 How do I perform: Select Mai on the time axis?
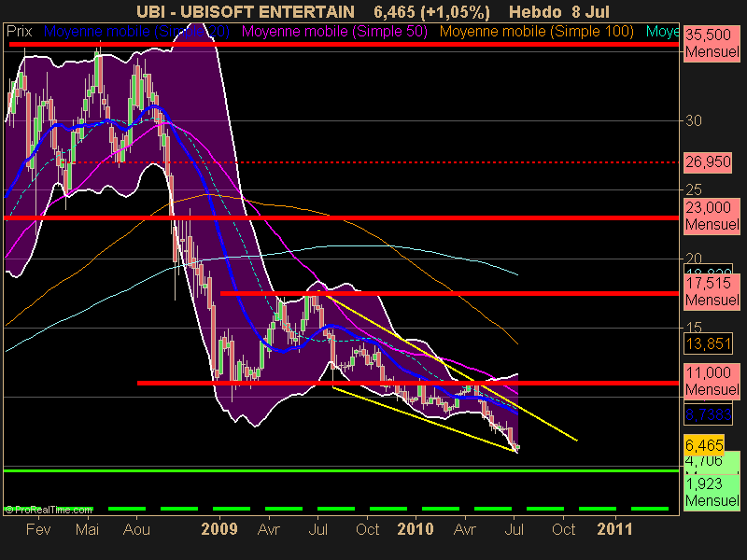[87, 529]
